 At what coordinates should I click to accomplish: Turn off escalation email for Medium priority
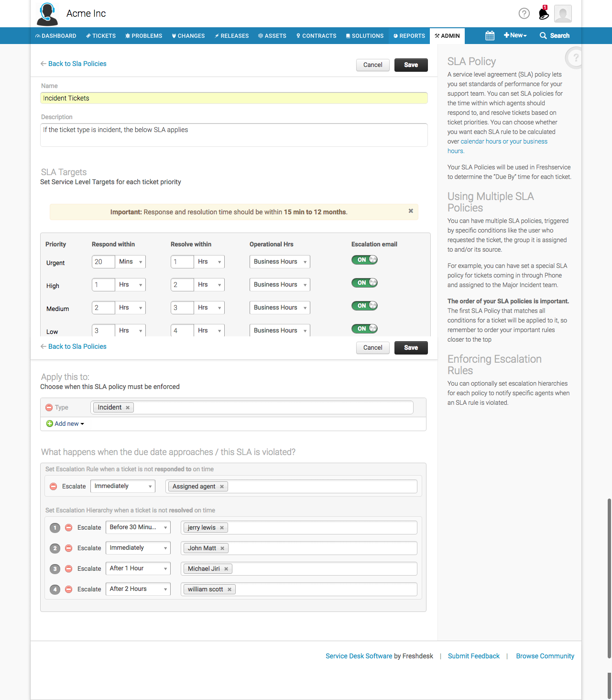click(x=364, y=305)
